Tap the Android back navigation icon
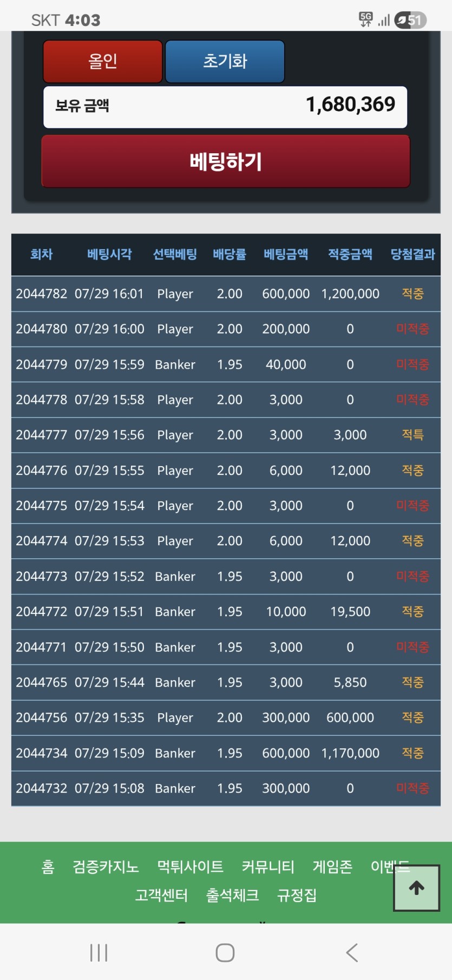Screen dimensions: 452x980 point(352,952)
